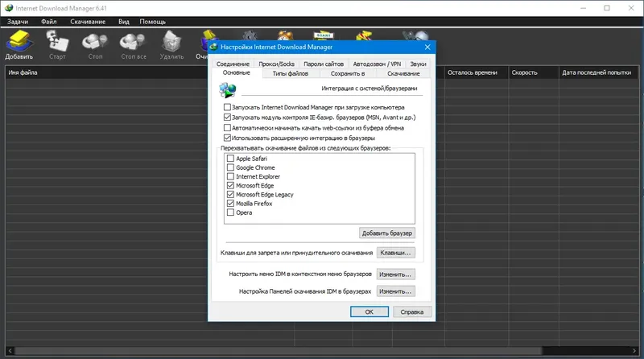
Task: Switch to the Пароли сайтов tab
Action: point(324,64)
